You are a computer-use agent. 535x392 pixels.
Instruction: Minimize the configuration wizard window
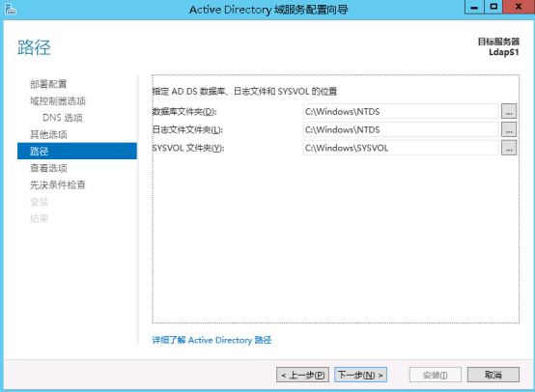[474, 7]
